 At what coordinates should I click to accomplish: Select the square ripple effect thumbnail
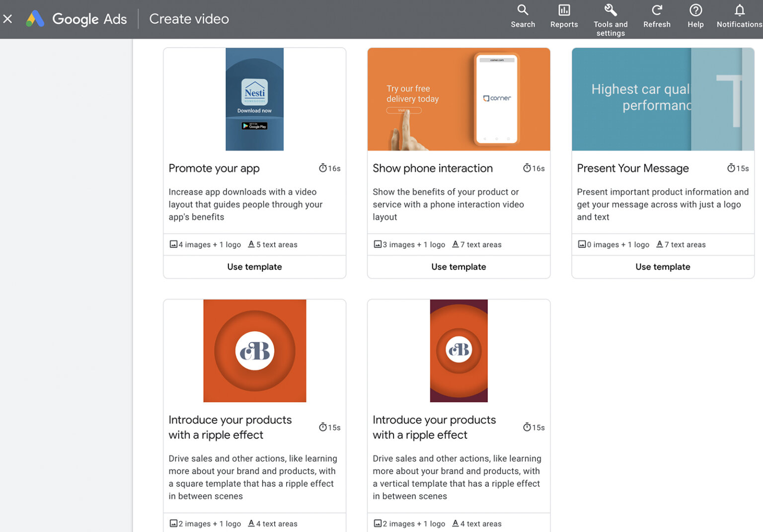(x=254, y=351)
